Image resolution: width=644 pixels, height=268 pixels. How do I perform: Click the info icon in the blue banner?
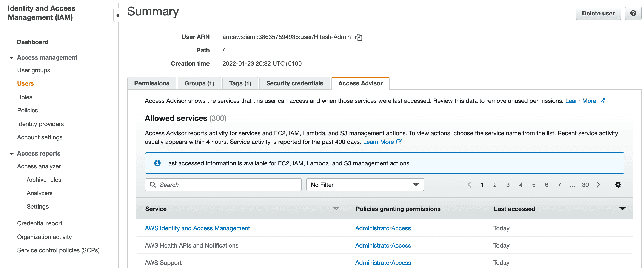click(x=157, y=163)
